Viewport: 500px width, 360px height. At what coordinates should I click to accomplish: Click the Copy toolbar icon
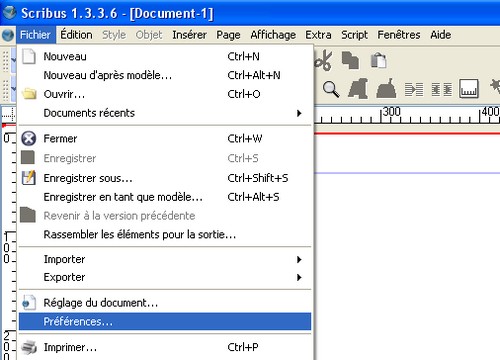[350, 61]
